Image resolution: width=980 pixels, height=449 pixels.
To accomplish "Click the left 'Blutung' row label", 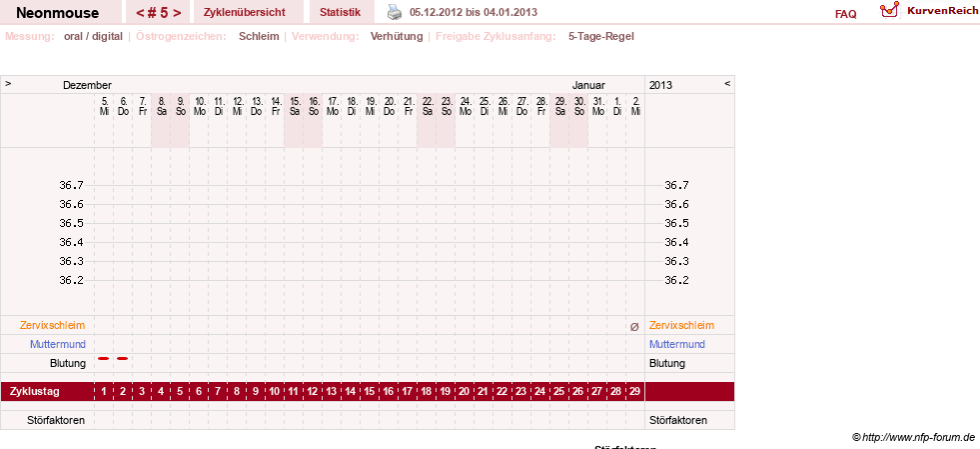I will click(x=68, y=363).
